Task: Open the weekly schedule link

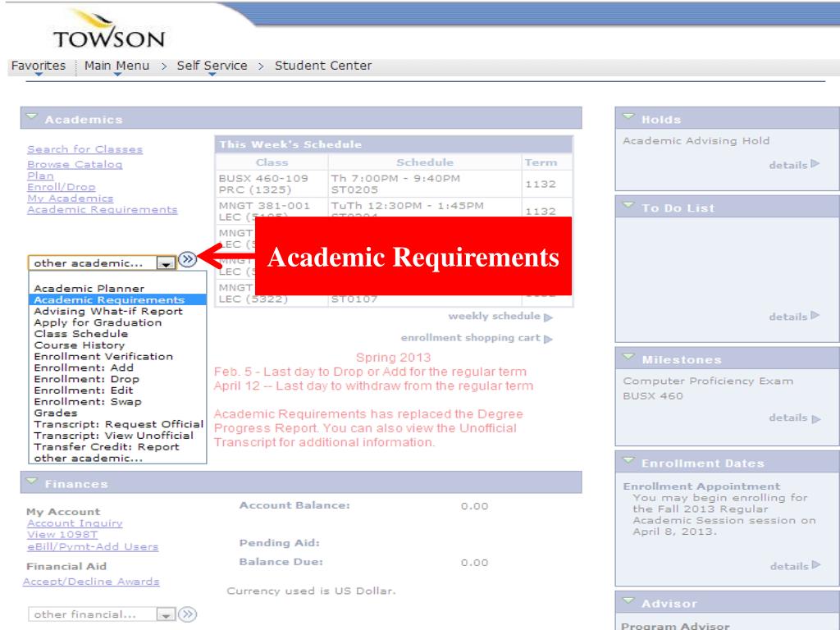Action: [500, 317]
